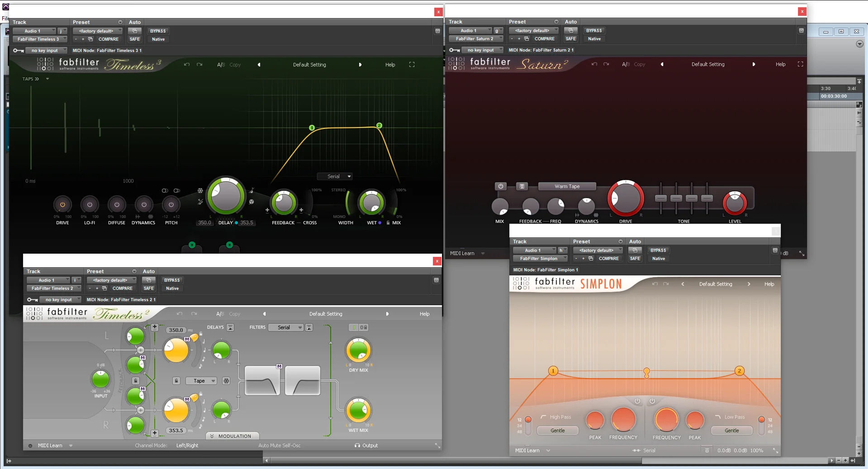Go to next preset in Simplon
The image size is (868, 469).
pos(749,284)
